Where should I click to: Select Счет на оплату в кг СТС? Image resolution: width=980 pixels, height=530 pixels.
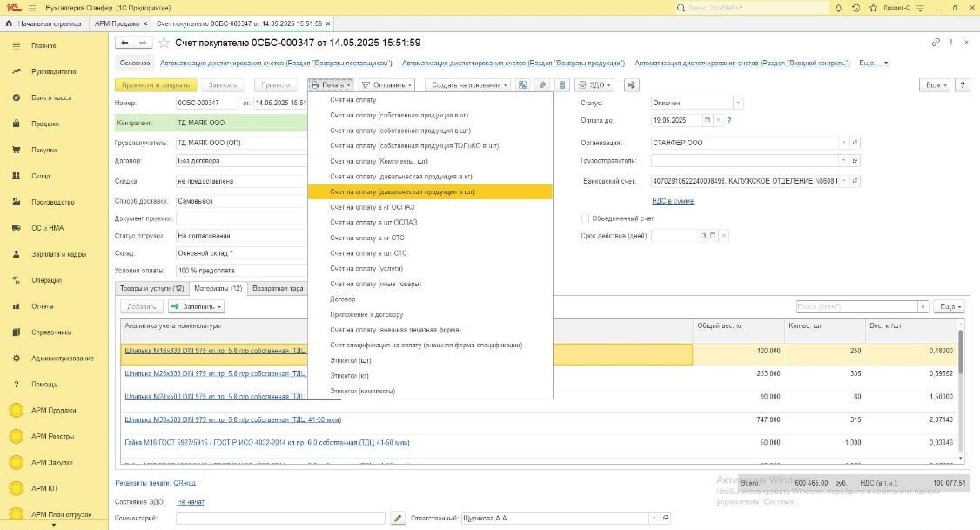click(366, 238)
